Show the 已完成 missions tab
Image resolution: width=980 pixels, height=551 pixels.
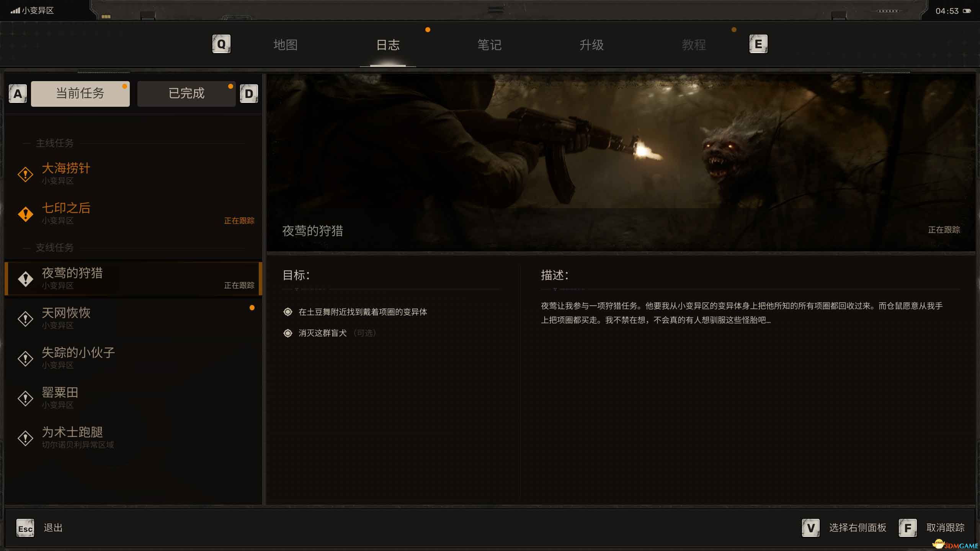186,94
